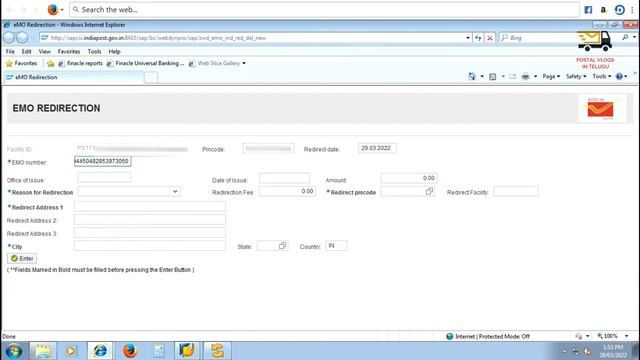Select the eMO Redirection tab
The image size is (640, 360).
73,77
